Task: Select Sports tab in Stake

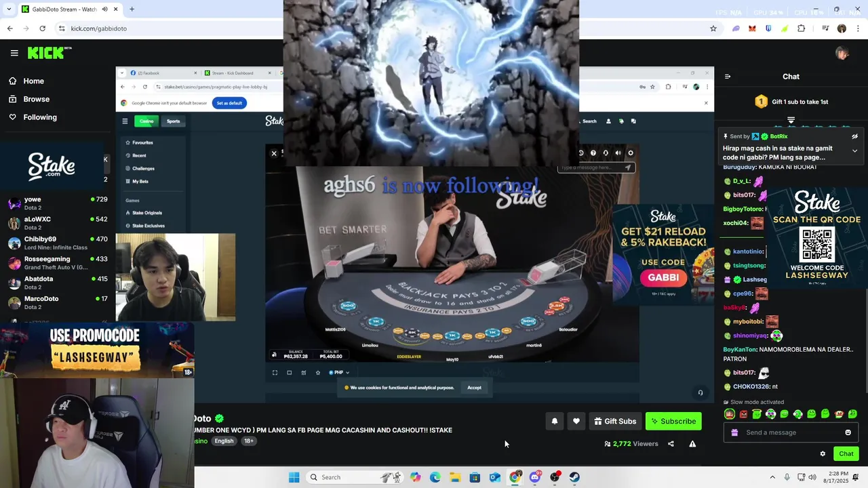Action: click(x=173, y=121)
